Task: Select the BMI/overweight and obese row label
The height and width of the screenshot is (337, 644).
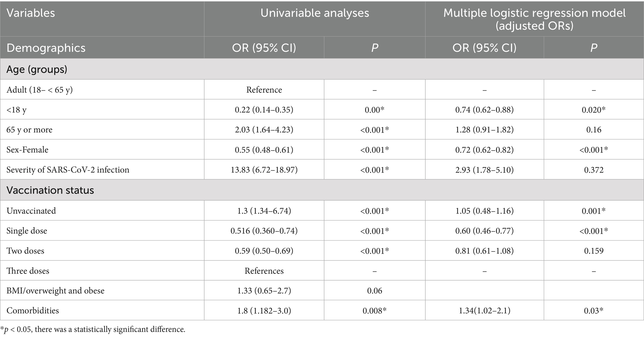Action: pyautogui.click(x=55, y=291)
